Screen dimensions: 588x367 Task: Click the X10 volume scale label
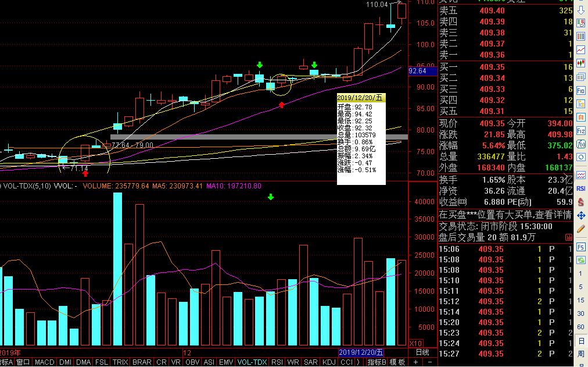(416, 343)
